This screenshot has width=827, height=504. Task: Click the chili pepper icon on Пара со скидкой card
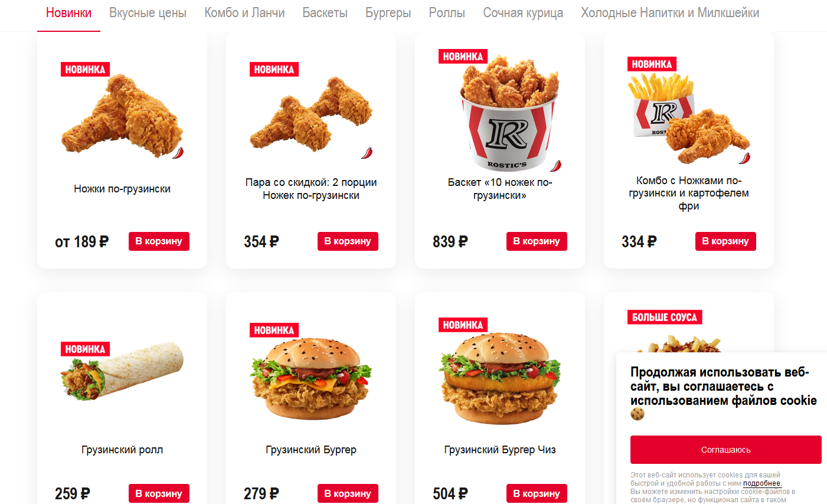(367, 153)
